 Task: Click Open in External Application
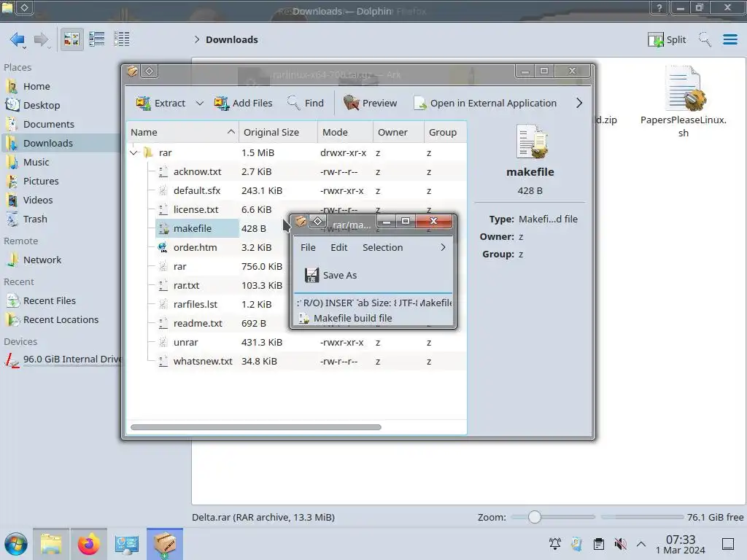[485, 103]
